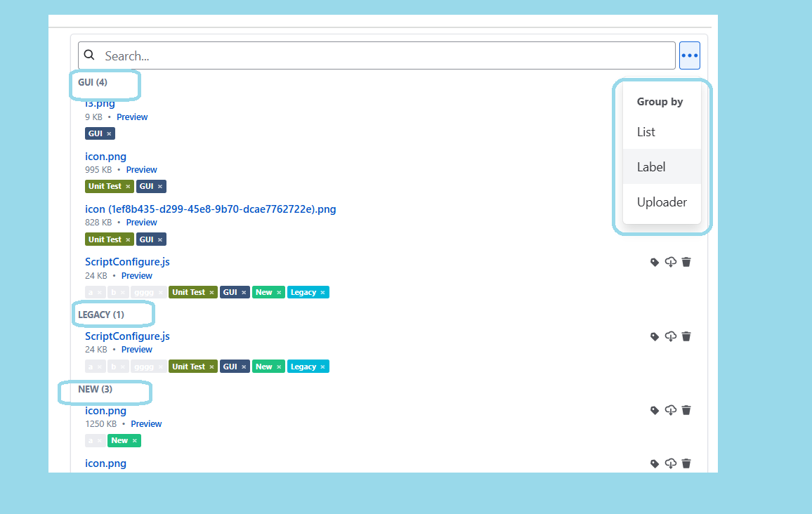Preview the 995 KB icon.png file

pos(141,170)
